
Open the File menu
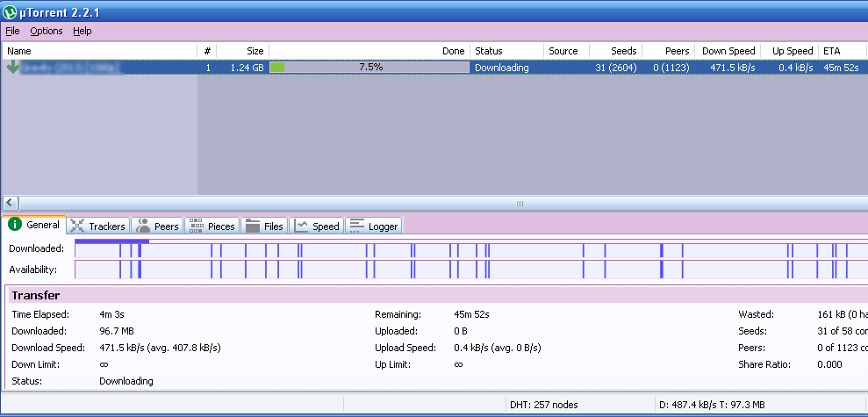point(12,31)
